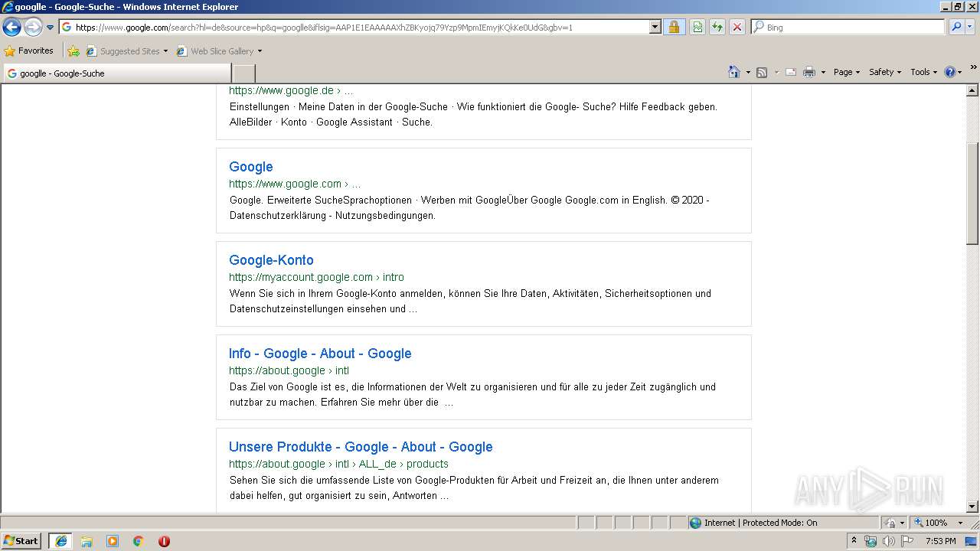Screen dimensions: 980x551
Task: Select the googlle - Google-Suche tab
Action: (117, 73)
